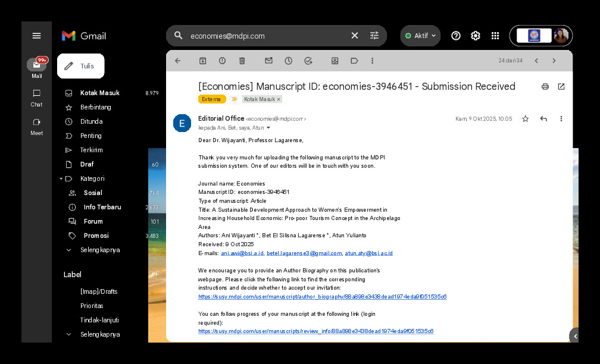The width and height of the screenshot is (600, 364).
Task: Open the Settings gear
Action: [x=475, y=36]
